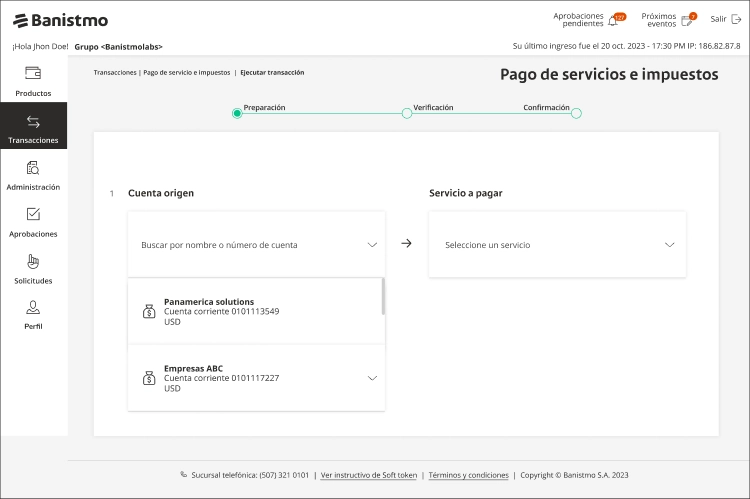The image size is (750, 499).
Task: Select the Transacciones arrows icon
Action: [33, 122]
